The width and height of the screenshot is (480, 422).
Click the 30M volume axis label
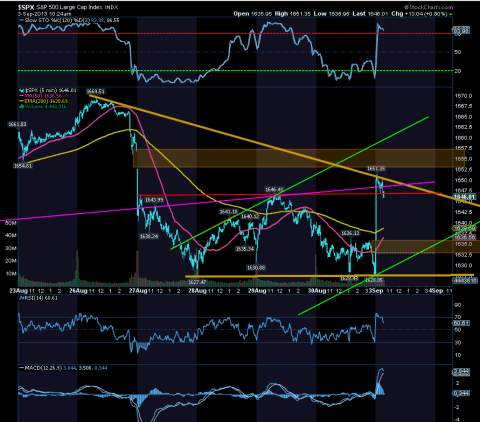pos(11,248)
